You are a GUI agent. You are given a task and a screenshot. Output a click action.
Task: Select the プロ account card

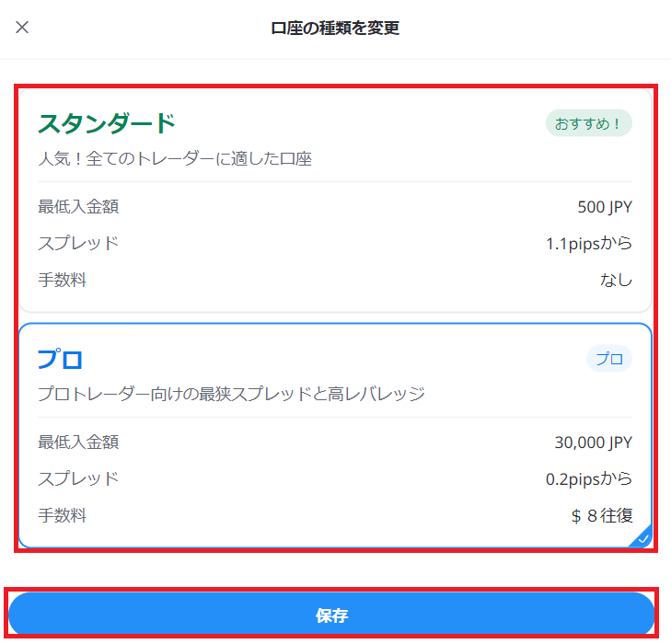click(335, 435)
